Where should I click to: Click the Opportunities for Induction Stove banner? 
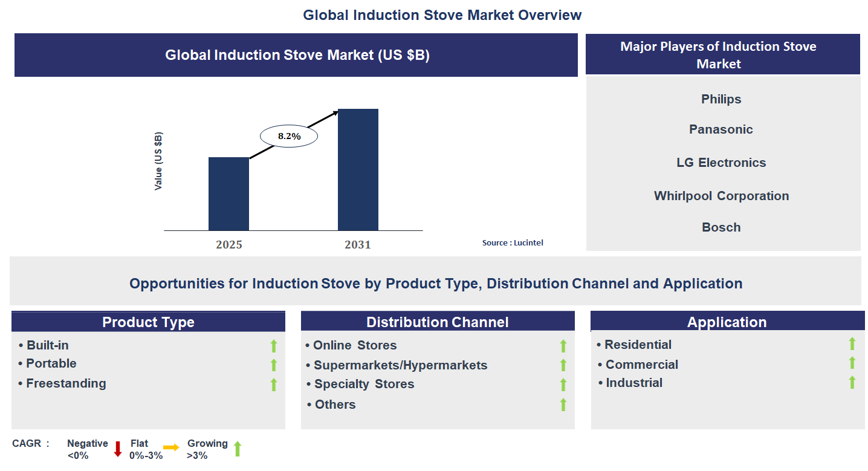[434, 283]
